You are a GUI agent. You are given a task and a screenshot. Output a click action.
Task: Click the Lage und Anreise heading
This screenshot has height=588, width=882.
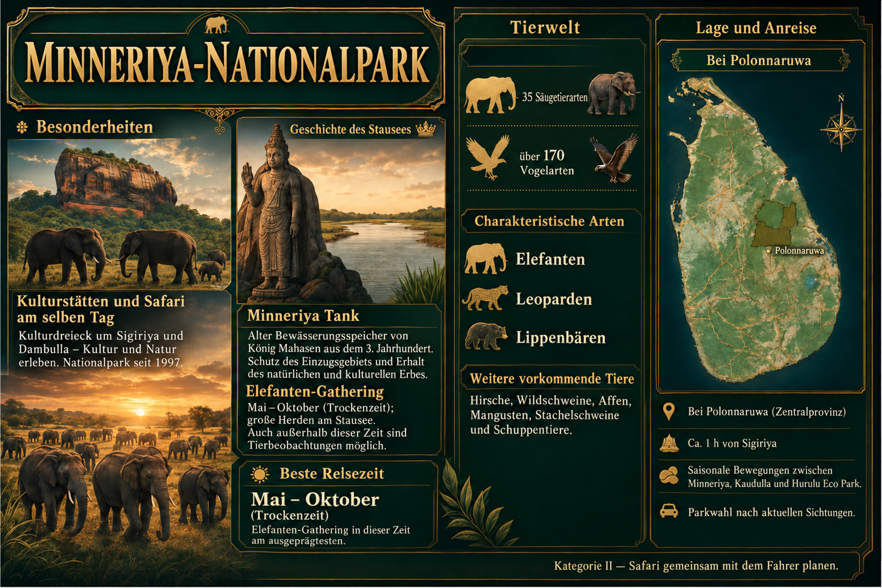pos(756,28)
